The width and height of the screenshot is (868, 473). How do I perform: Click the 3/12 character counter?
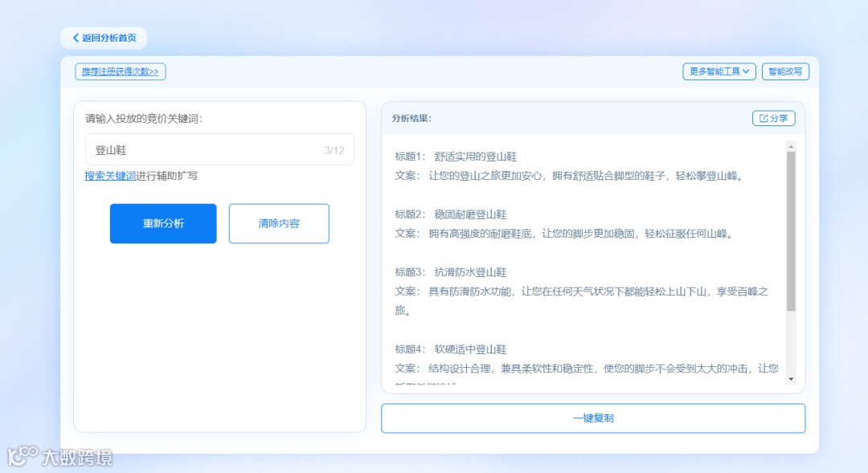click(x=334, y=150)
